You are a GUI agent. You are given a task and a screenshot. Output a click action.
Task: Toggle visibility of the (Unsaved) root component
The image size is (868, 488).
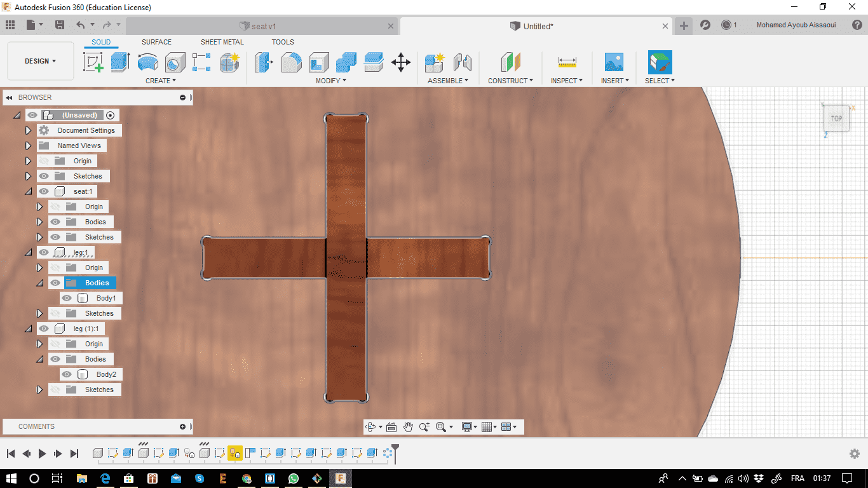click(x=32, y=115)
